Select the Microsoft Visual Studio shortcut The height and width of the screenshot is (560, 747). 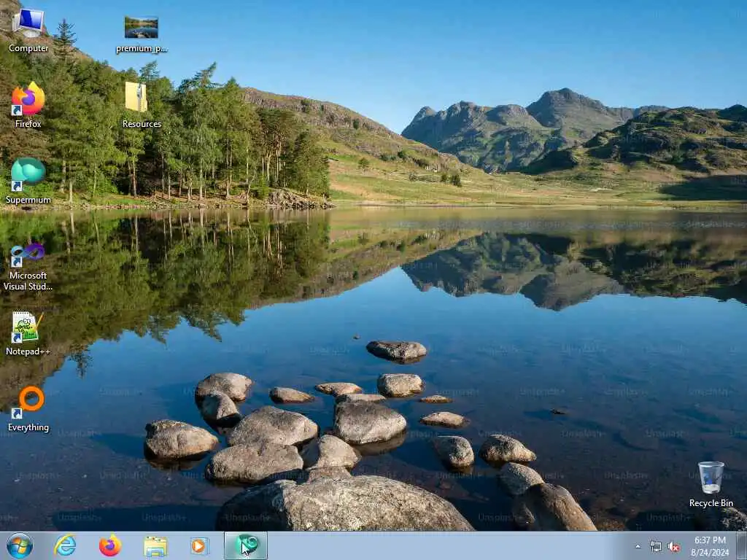click(x=28, y=268)
